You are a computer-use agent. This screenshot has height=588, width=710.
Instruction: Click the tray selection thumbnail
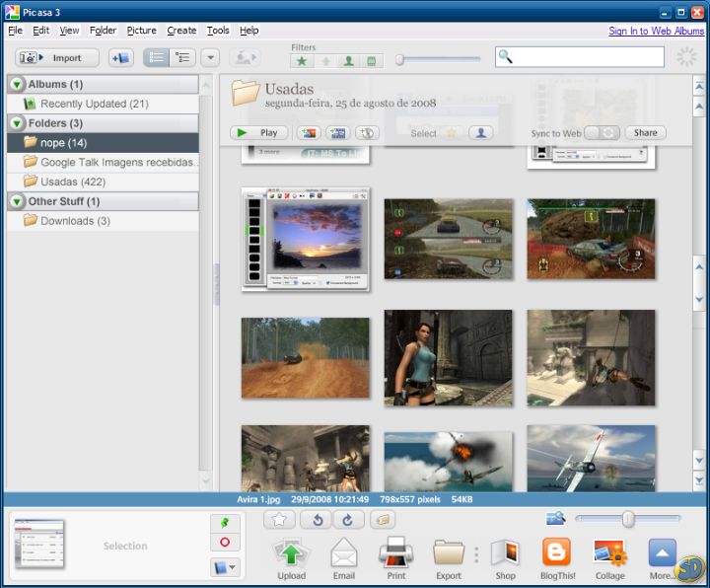(x=39, y=544)
